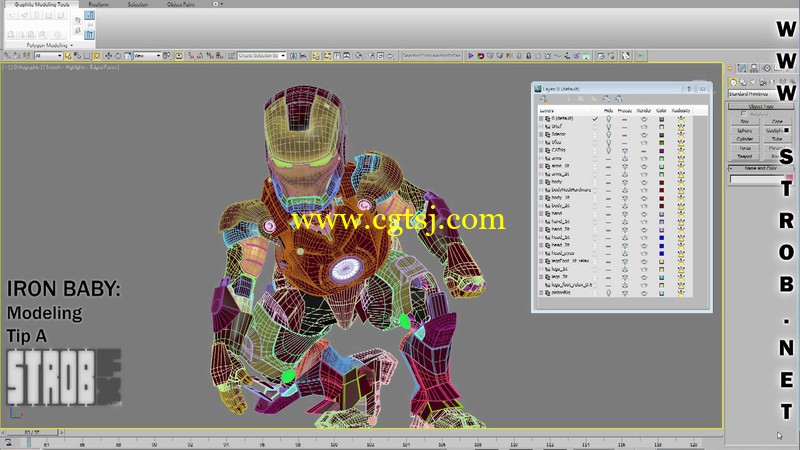This screenshot has width=800, height=450.
Task: Click the Select Object tool icon
Action: pos(68,56)
